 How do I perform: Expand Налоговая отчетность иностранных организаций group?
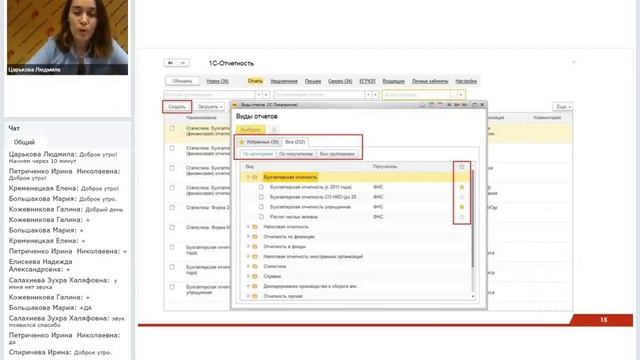(248, 256)
